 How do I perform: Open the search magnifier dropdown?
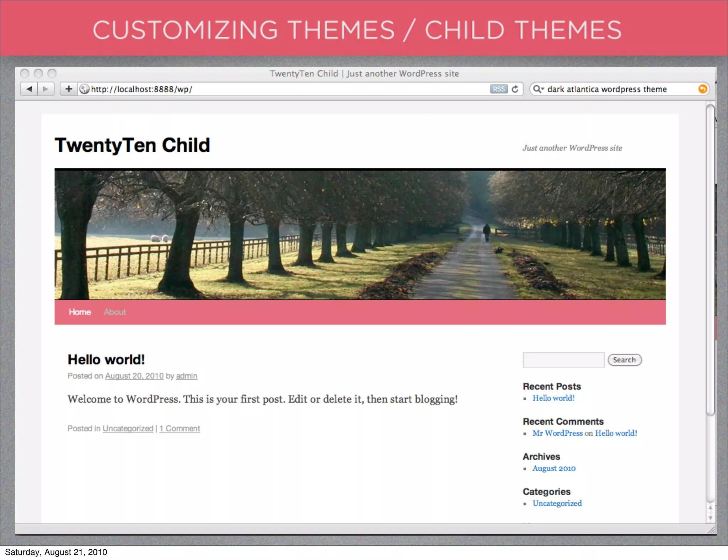(x=538, y=89)
